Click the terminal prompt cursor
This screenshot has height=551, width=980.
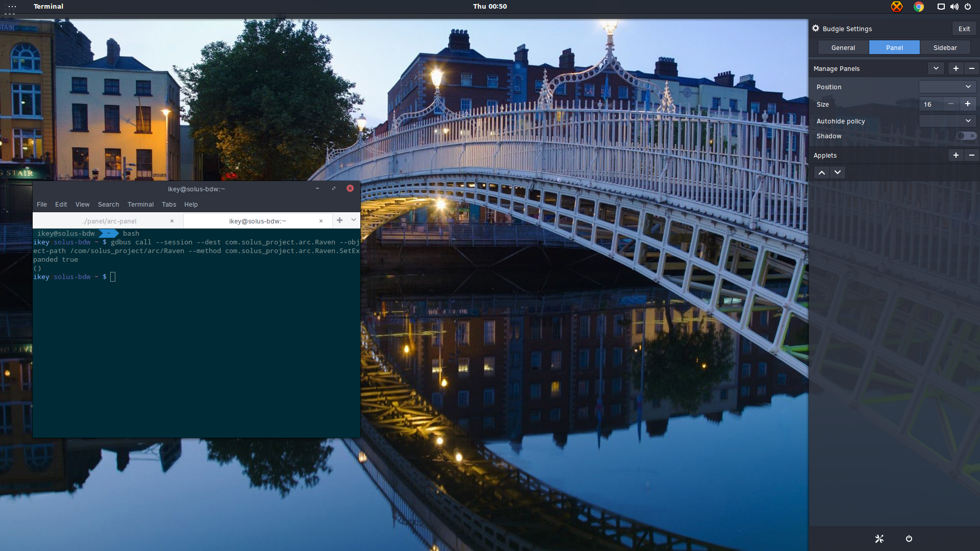coord(113,277)
